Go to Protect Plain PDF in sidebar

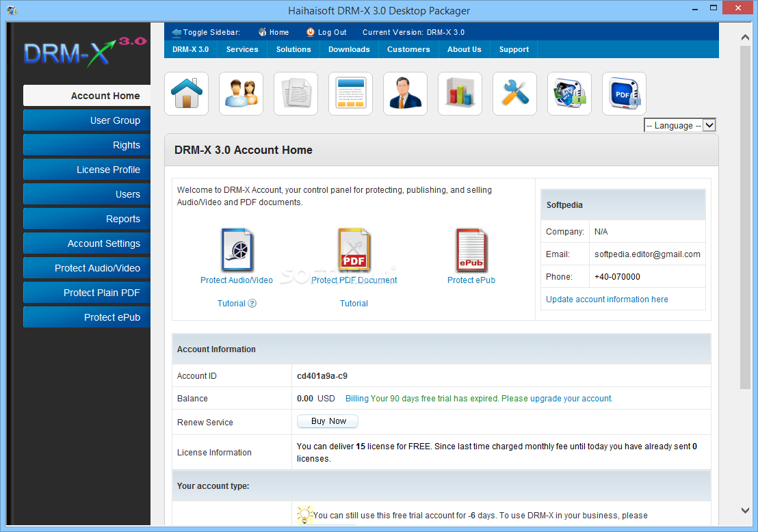point(87,293)
